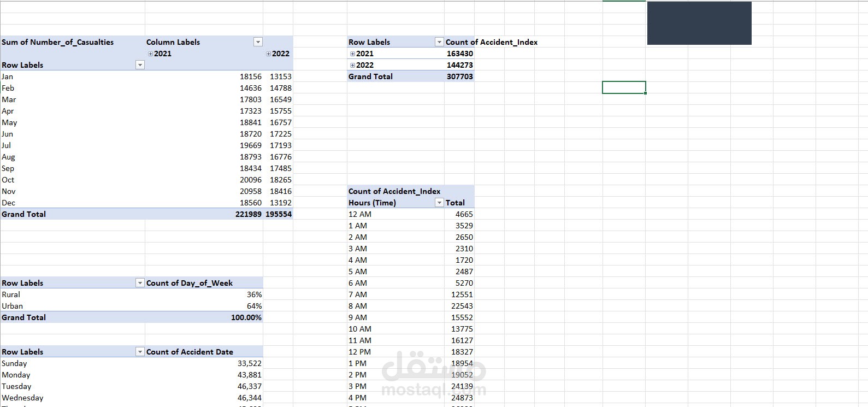Expand the 2022 row in accident count table
This screenshot has height=407, width=868.
(352, 65)
